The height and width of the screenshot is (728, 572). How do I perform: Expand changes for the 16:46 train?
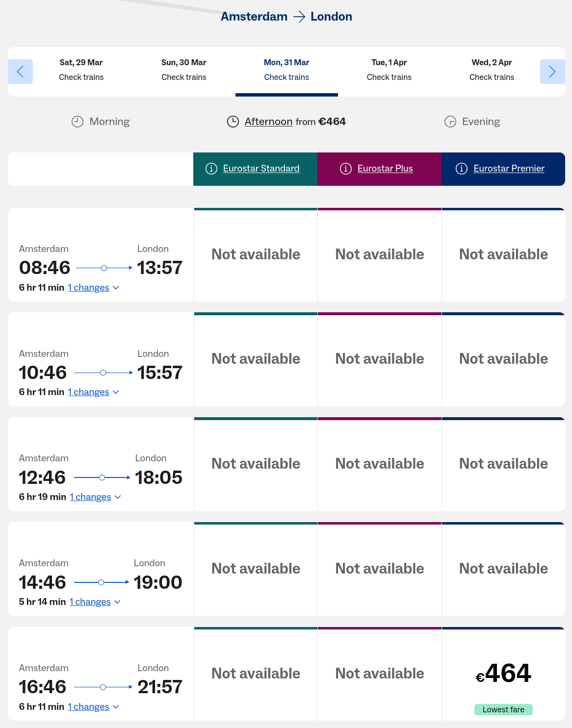click(93, 707)
